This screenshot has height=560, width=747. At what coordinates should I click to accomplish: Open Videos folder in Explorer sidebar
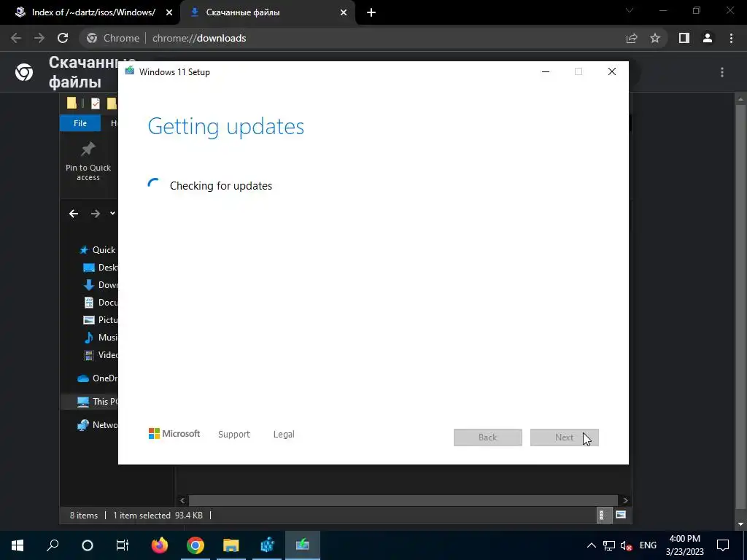pyautogui.click(x=100, y=355)
